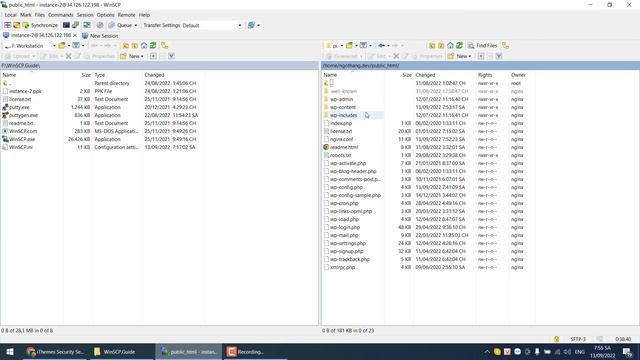
Task: Open the Session menu
Action: pyautogui.click(x=85, y=15)
